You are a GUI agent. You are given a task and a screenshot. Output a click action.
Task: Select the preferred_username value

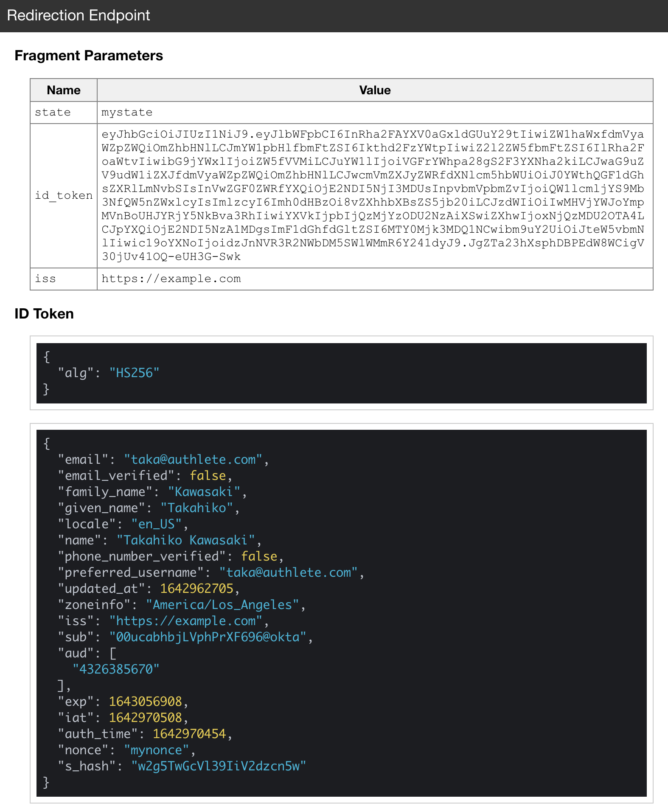289,572
